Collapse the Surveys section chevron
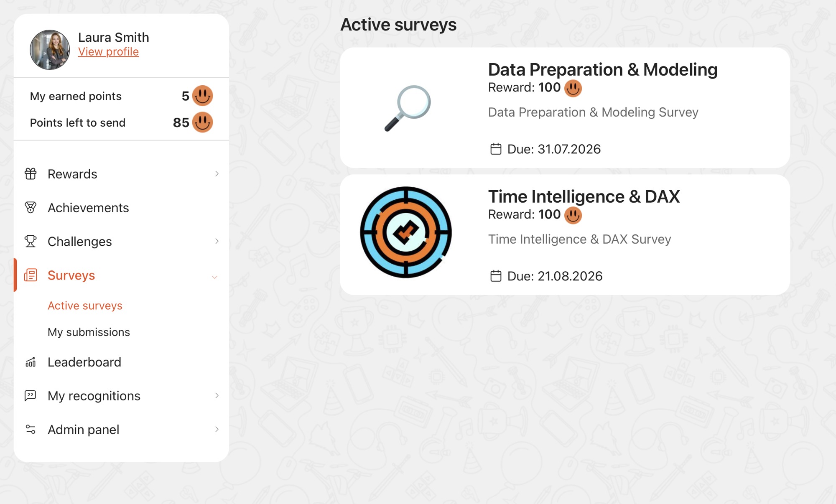 click(x=215, y=277)
